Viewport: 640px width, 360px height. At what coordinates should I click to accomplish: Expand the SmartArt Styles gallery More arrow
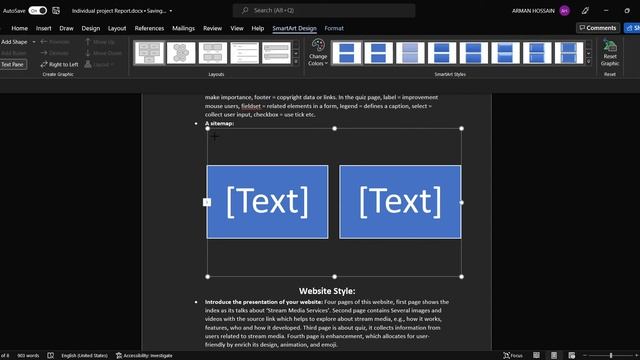coord(589,62)
